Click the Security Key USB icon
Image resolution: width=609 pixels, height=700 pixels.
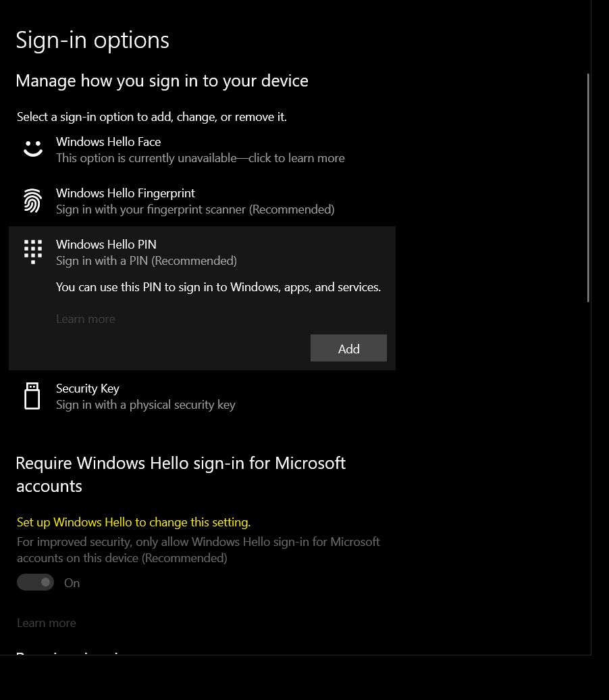(32, 396)
